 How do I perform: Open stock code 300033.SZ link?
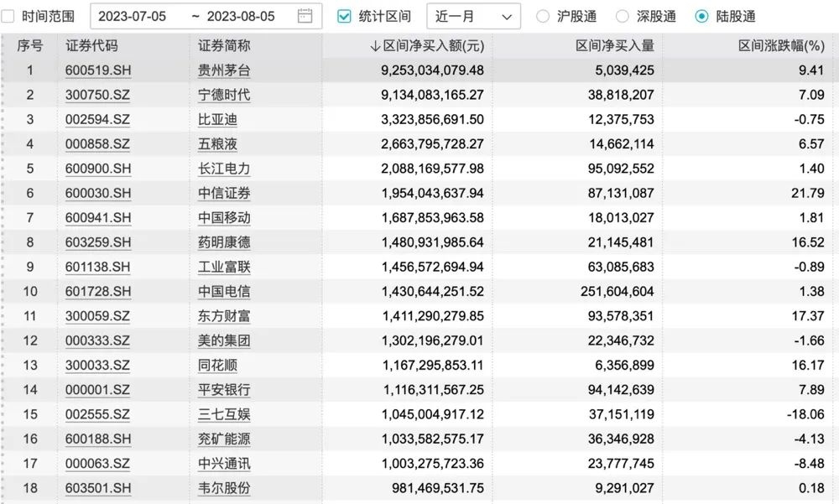[x=97, y=366]
